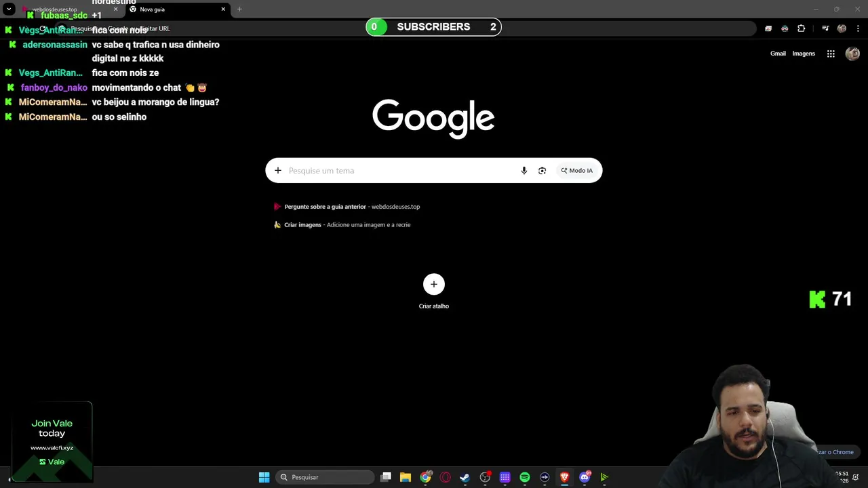Viewport: 868px width, 488px height.
Task: Select the Nova guia tab
Action: (178, 9)
